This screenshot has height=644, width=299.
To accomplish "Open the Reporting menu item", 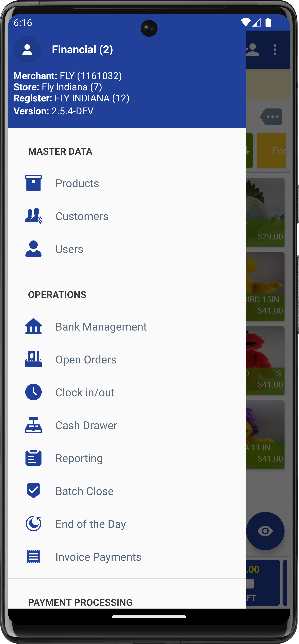I will tap(127, 458).
